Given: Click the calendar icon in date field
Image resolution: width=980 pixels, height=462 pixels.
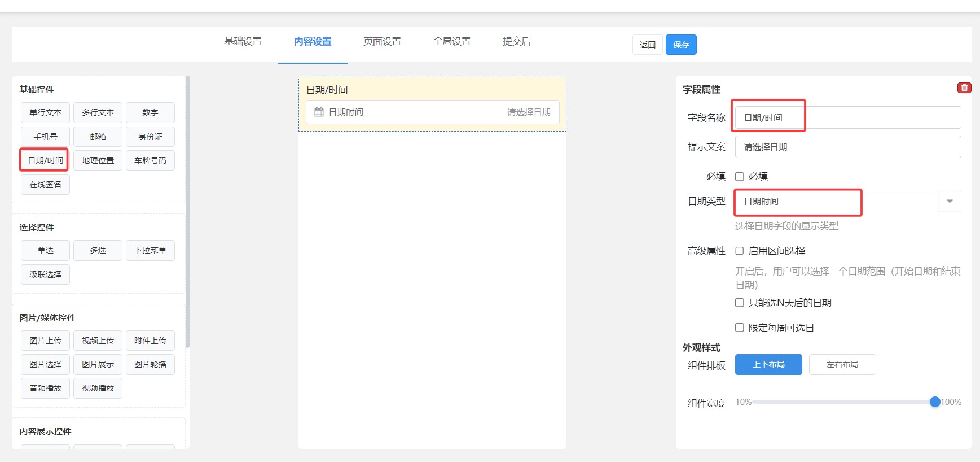Looking at the screenshot, I should (x=319, y=112).
